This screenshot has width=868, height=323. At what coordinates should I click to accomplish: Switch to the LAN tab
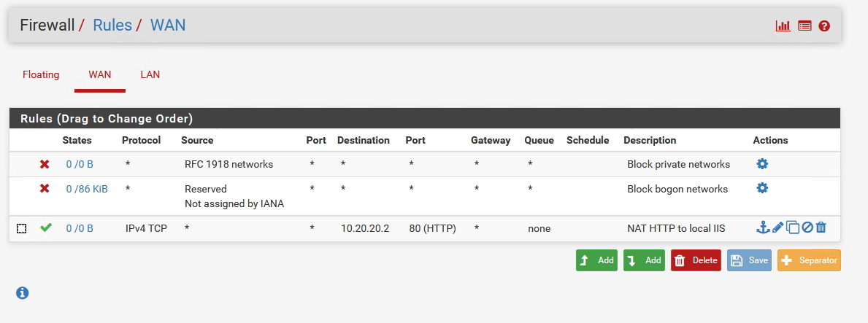150,74
